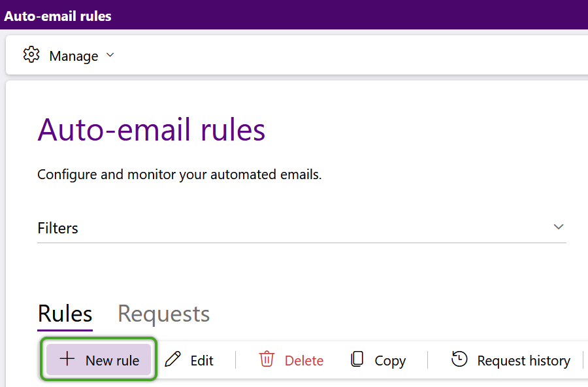The image size is (588, 387).
Task: Select the red Delete label
Action: coord(304,361)
